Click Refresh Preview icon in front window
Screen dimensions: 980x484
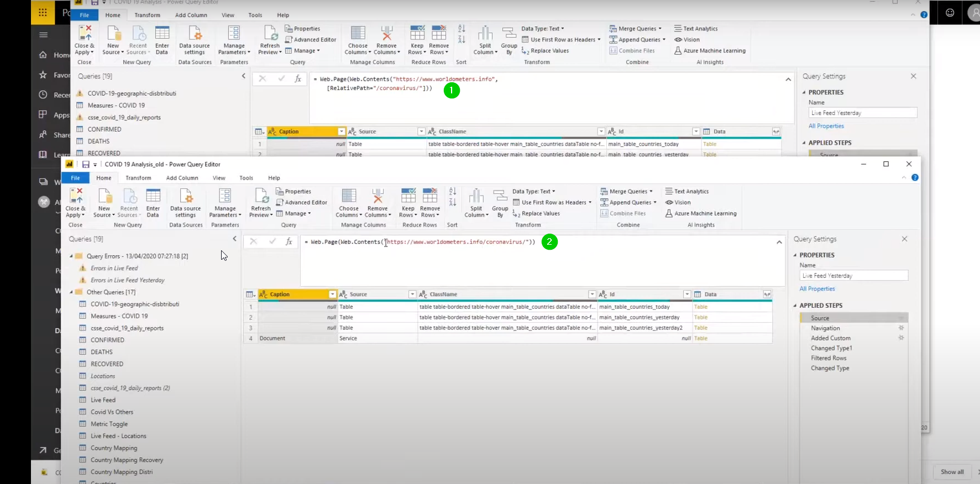(x=261, y=196)
